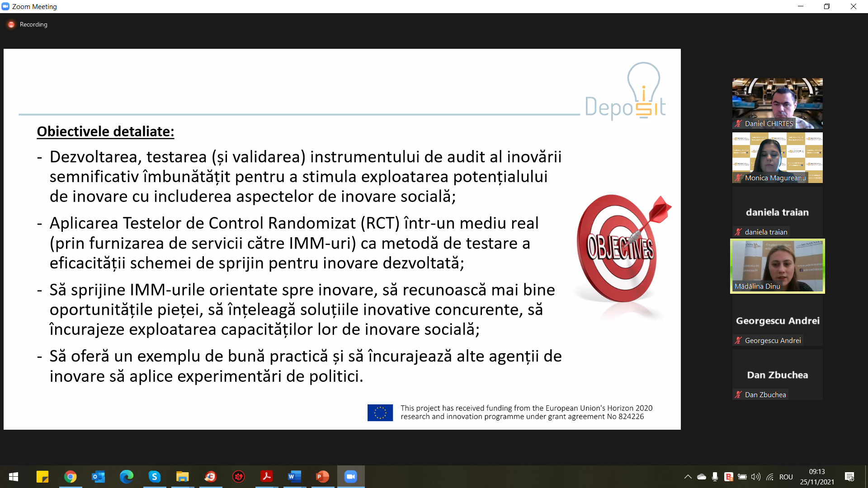Click muted mic icon on Monica Magureanu
The height and width of the screenshot is (488, 868).
tap(738, 178)
